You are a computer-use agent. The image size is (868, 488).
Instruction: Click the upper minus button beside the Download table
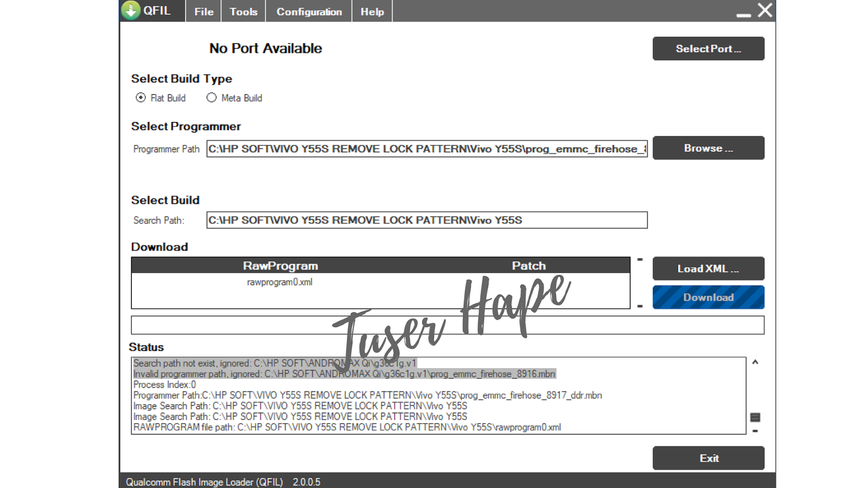click(x=640, y=260)
